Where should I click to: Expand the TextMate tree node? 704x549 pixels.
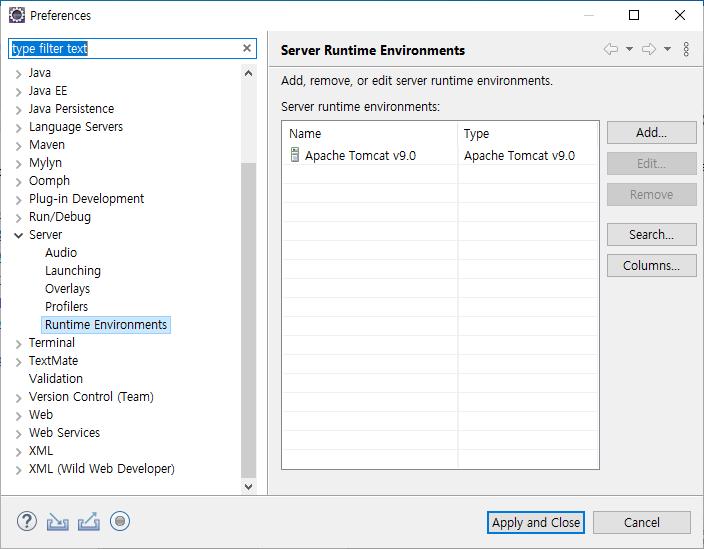click(x=18, y=362)
